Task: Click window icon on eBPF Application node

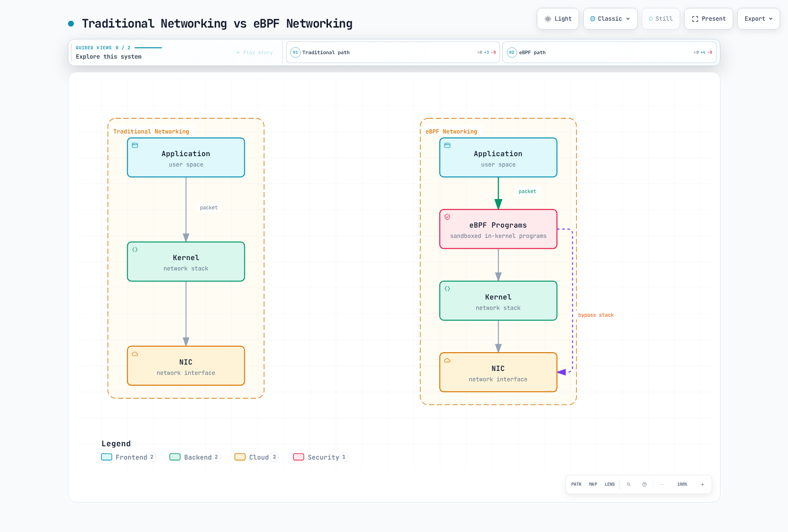Action: tap(447, 145)
